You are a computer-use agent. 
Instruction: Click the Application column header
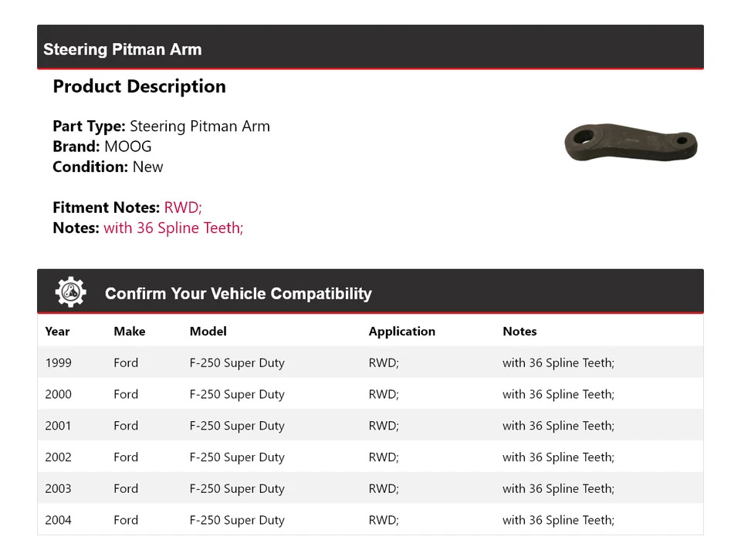coord(401,331)
